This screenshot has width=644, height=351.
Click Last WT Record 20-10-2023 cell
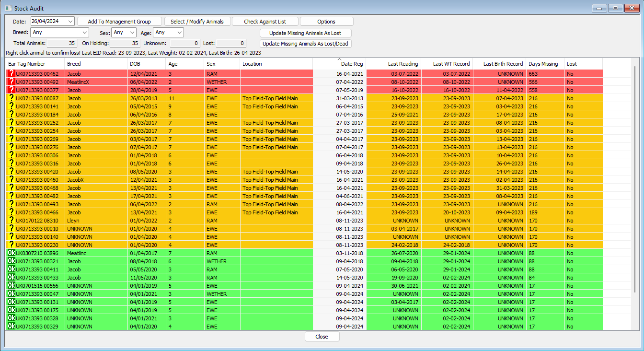(x=447, y=212)
